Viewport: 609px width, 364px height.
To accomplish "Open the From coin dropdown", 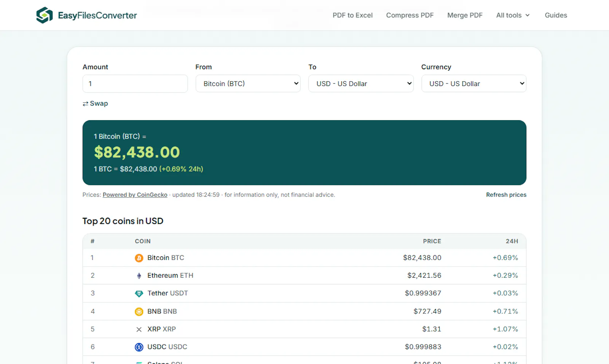I will (248, 83).
